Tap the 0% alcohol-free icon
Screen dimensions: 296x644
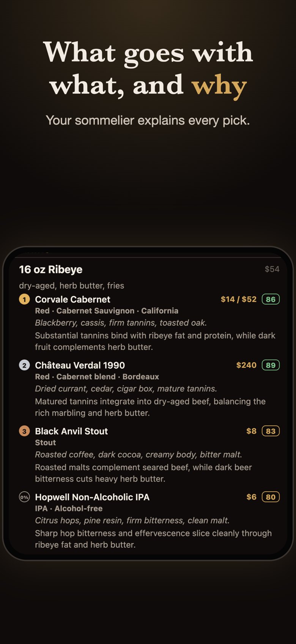click(24, 497)
